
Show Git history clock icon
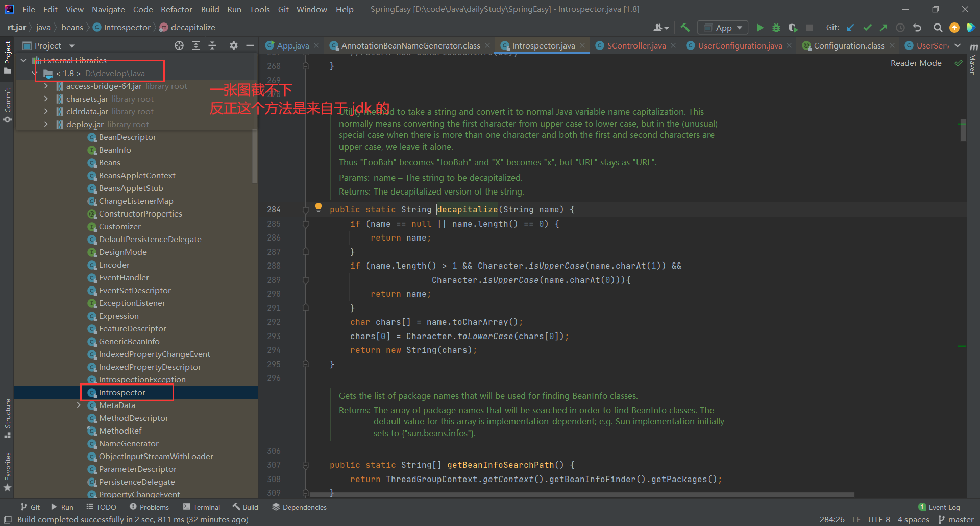[900, 28]
